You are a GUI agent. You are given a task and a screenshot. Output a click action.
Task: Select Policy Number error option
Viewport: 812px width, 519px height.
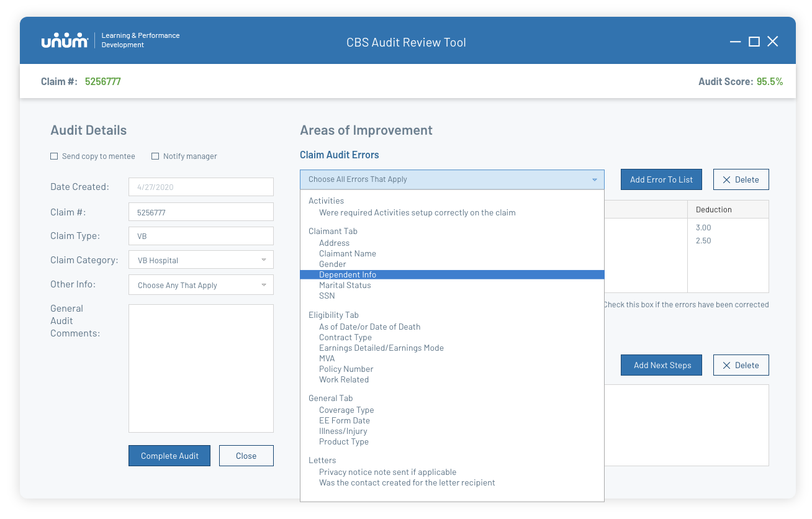(x=346, y=369)
